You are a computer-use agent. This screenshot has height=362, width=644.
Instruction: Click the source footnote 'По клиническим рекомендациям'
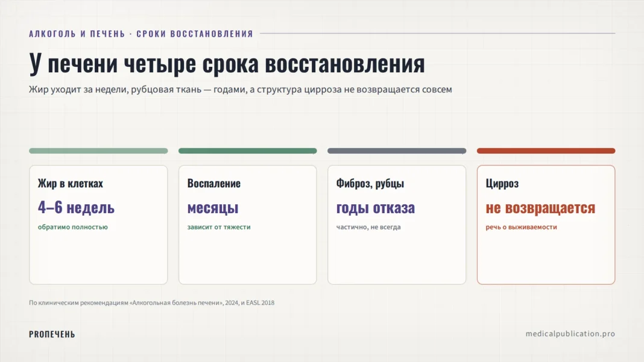[x=151, y=303]
